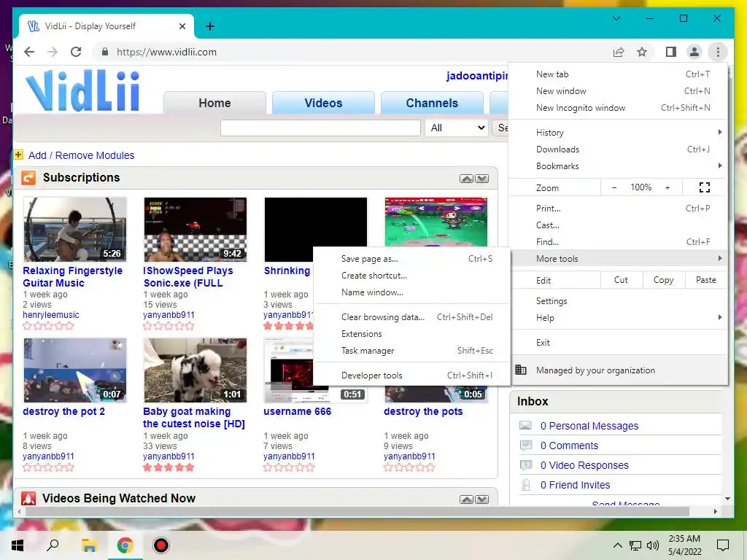Click the three-dot Chrome menu button
The width and height of the screenshot is (747, 560).
coord(718,52)
